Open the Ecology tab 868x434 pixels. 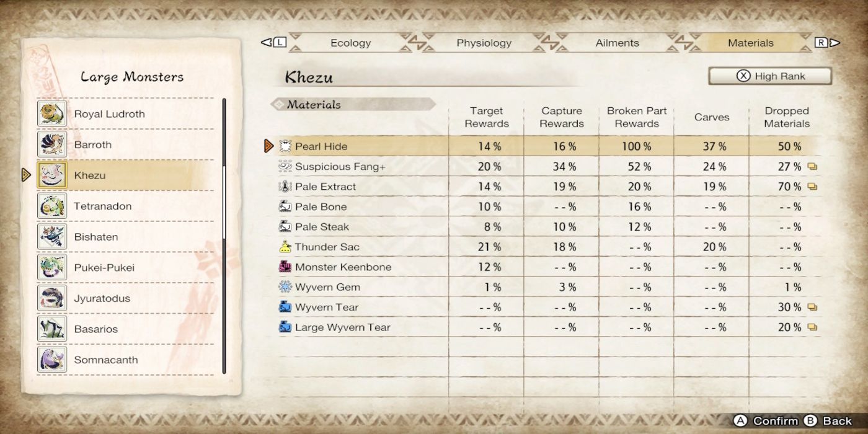point(350,43)
